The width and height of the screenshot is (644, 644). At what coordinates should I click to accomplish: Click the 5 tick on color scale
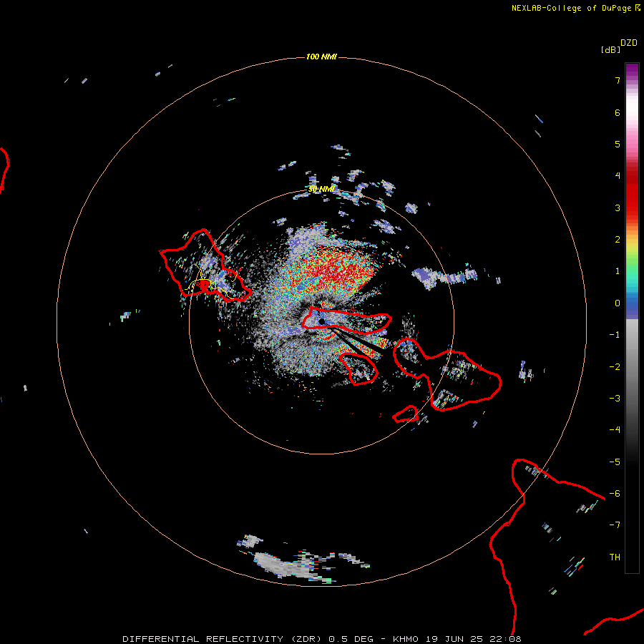(618, 144)
